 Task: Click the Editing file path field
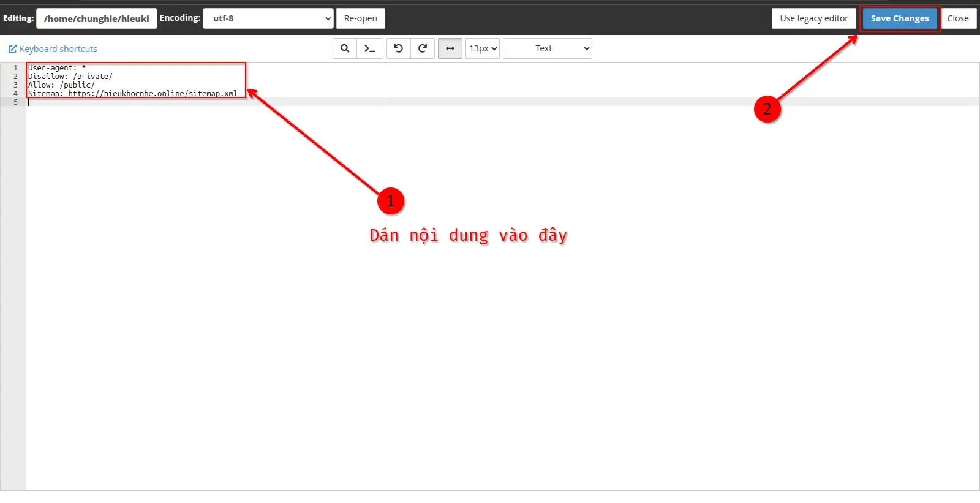click(97, 18)
